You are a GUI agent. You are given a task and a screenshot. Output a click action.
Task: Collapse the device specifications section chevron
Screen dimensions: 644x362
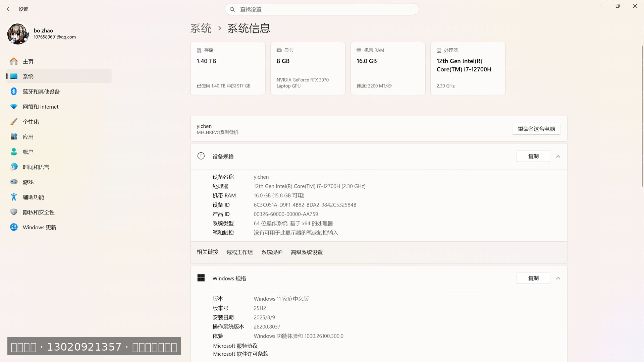[558, 157]
